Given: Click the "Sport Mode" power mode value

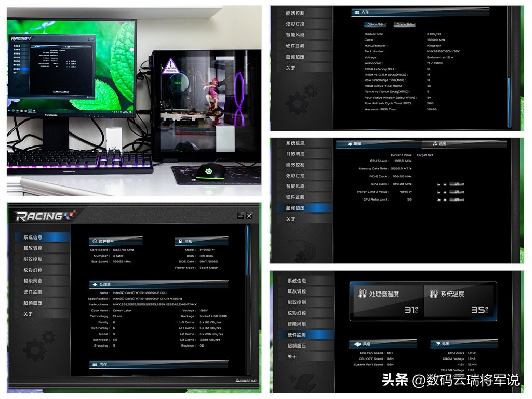Looking at the screenshot, I should [208, 268].
